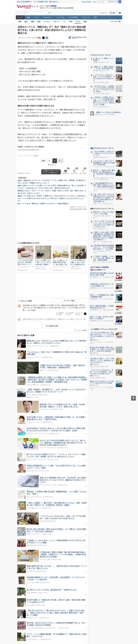Open 購入履歴 link

112,13
